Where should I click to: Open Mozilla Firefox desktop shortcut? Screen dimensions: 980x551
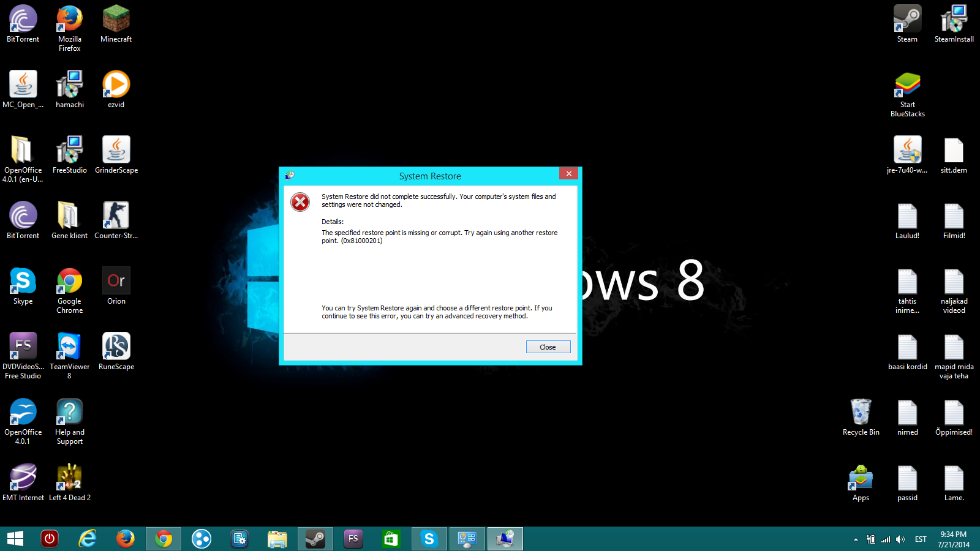[x=70, y=28]
